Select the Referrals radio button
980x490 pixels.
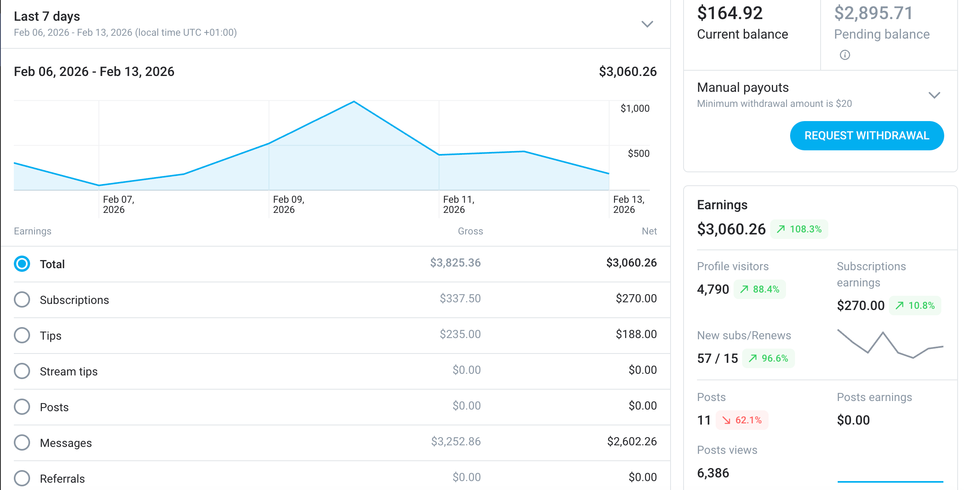tap(22, 479)
